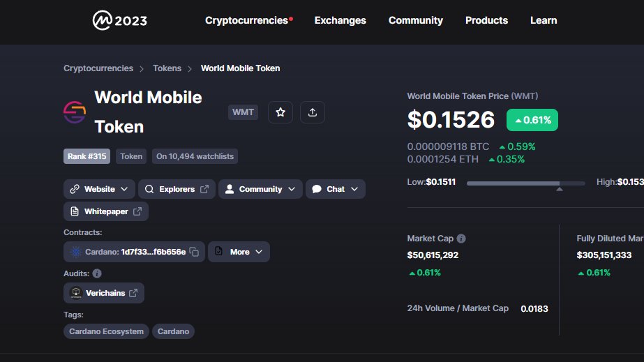The image size is (644, 362).
Task: Open the Cryptocurrencies menu
Action: coord(246,20)
